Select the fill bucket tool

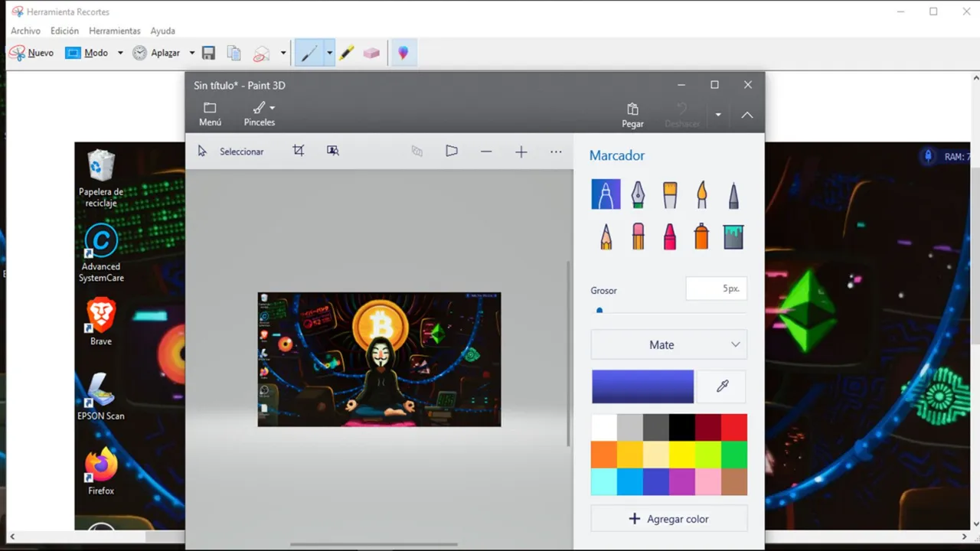click(x=733, y=236)
